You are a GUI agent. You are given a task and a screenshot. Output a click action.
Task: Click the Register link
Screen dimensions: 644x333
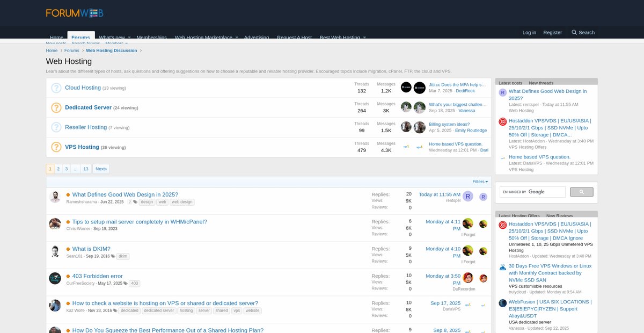pos(553,32)
